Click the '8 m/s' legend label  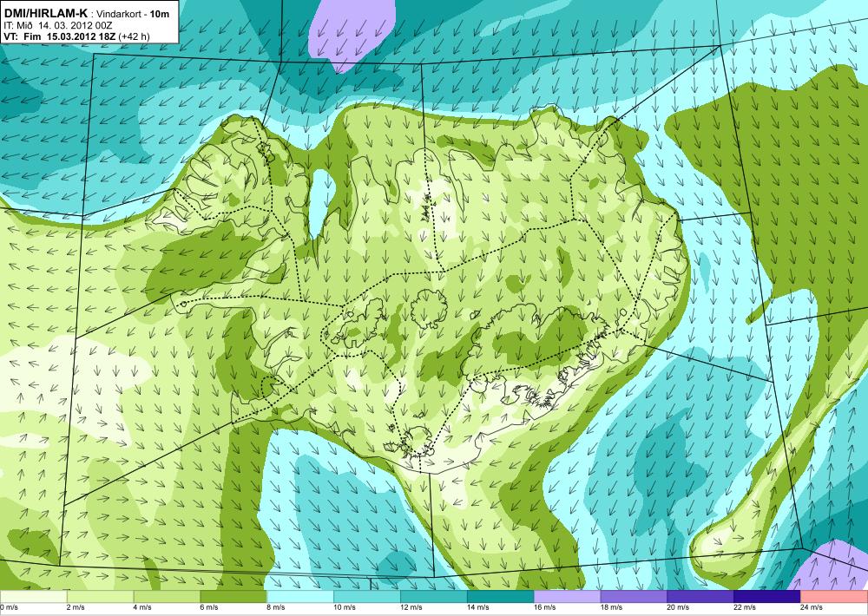(x=276, y=607)
